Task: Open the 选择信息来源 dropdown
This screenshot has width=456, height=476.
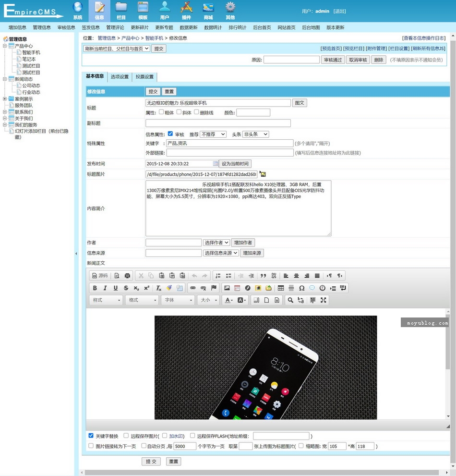Action: 221,253
